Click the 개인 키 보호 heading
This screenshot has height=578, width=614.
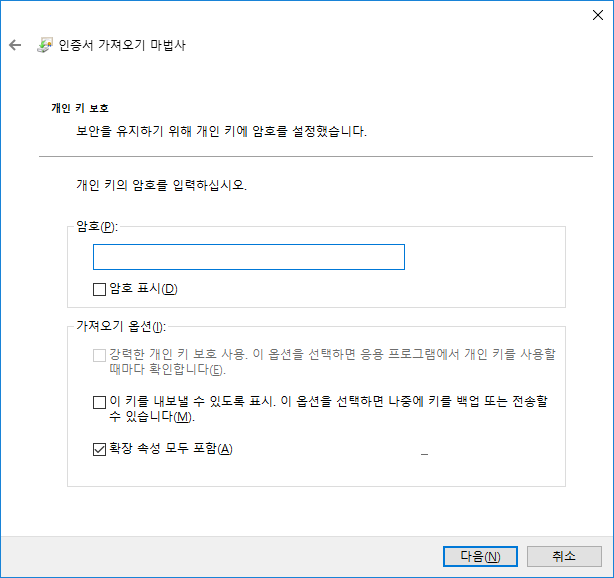click(x=80, y=108)
